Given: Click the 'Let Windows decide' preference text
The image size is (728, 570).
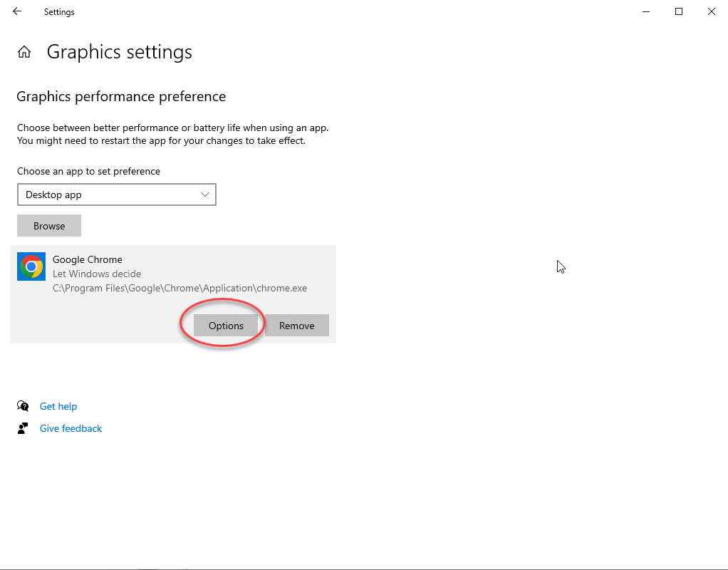Looking at the screenshot, I should pos(97,274).
